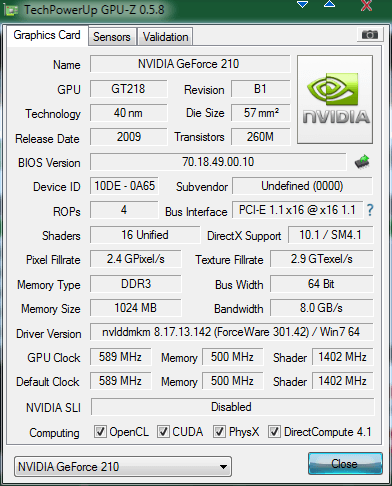Click the BIOS Version field 70.18.49.00.10

218,162
